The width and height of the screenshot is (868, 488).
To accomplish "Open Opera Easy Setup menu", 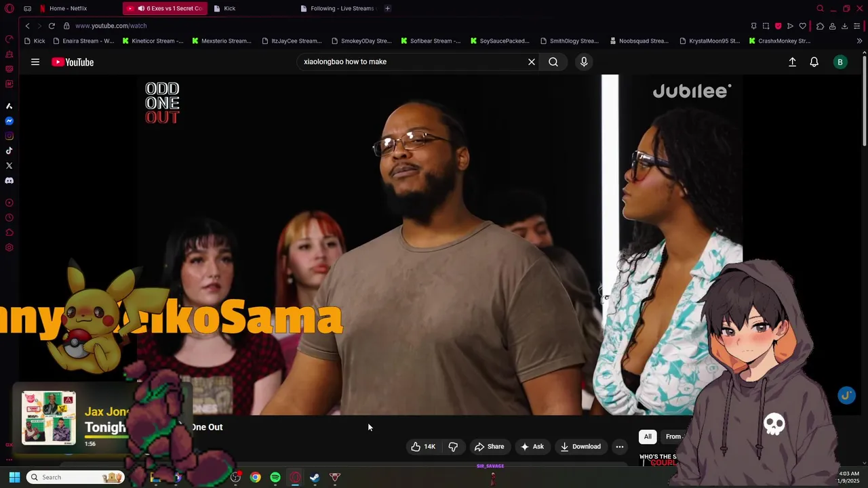I will 857,26.
